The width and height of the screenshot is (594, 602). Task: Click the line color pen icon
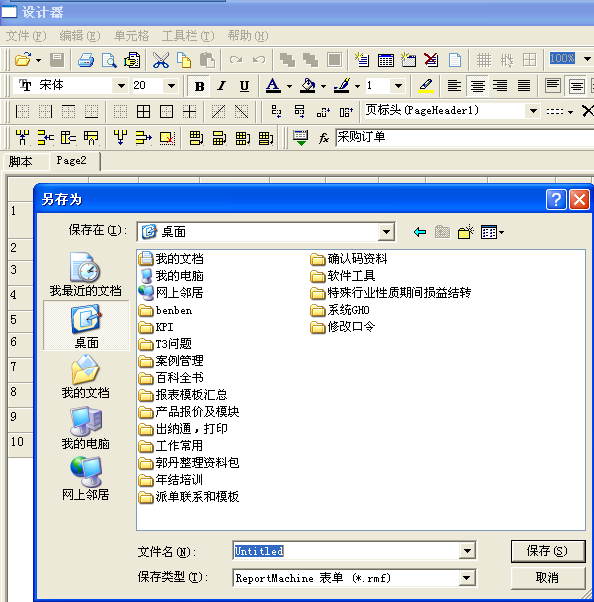[342, 85]
